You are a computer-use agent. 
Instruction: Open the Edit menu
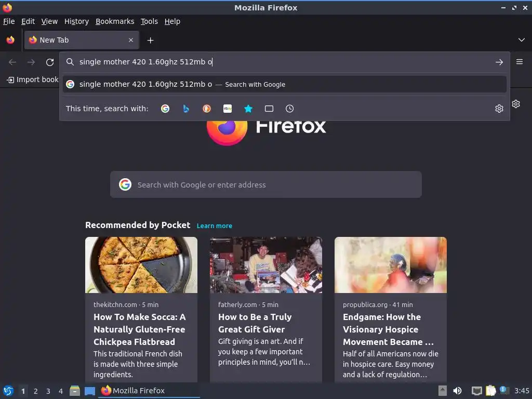(x=28, y=21)
